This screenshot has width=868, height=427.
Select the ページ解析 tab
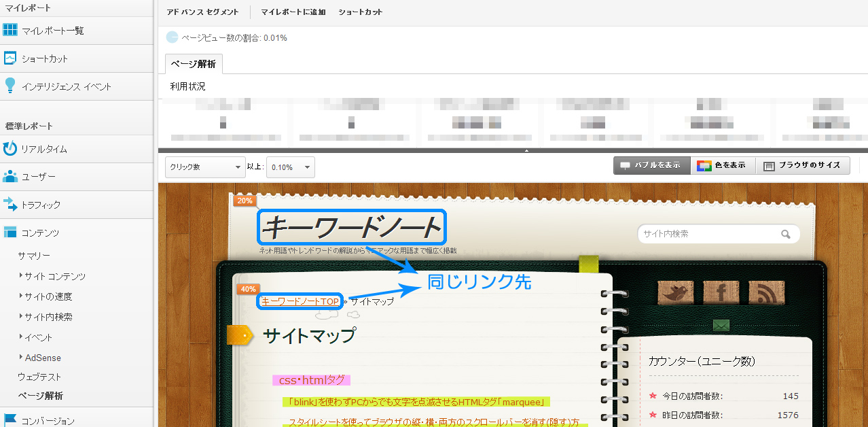pyautogui.click(x=194, y=65)
